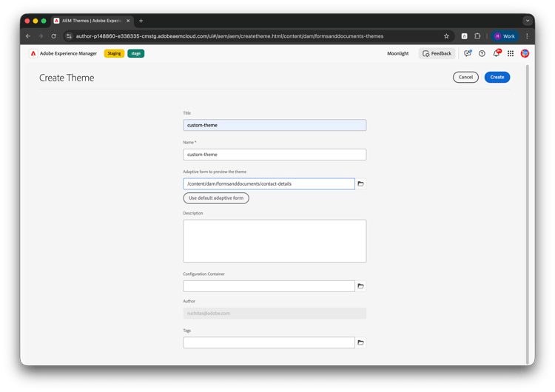Open the AI assistant chat icon
Screen dimensions: 555x392
click(468, 53)
